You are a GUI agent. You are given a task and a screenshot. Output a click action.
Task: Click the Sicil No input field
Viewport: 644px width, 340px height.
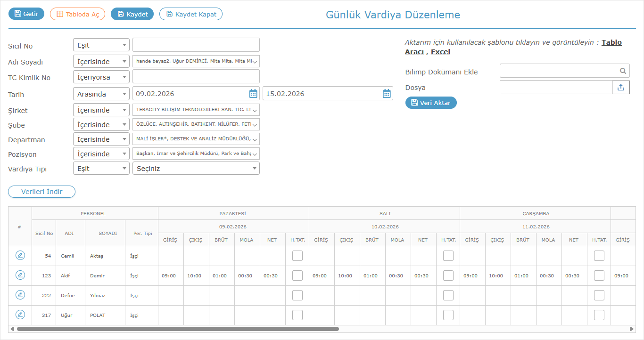196,45
